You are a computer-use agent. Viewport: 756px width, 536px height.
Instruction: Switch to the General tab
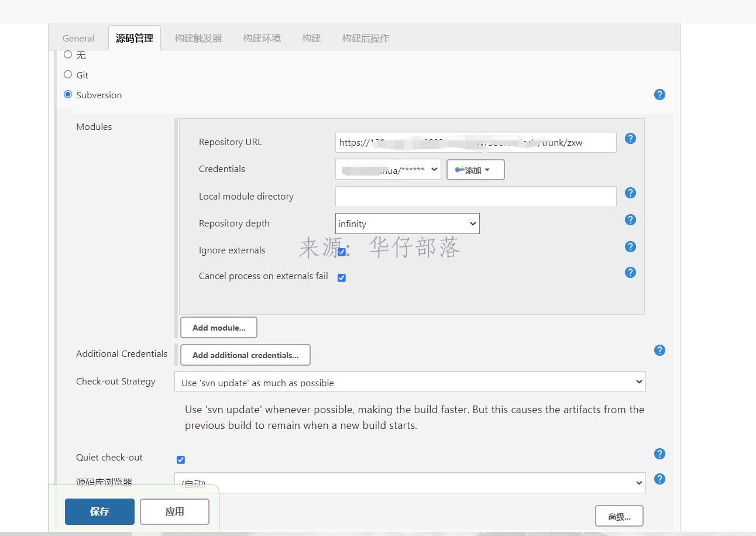pyautogui.click(x=78, y=38)
